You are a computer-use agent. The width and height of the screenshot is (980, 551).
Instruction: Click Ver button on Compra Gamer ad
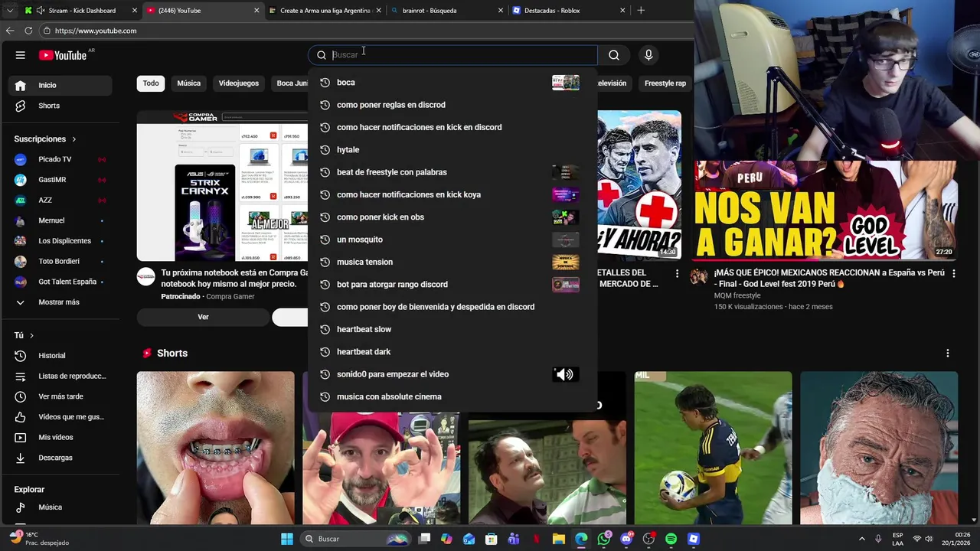203,317
